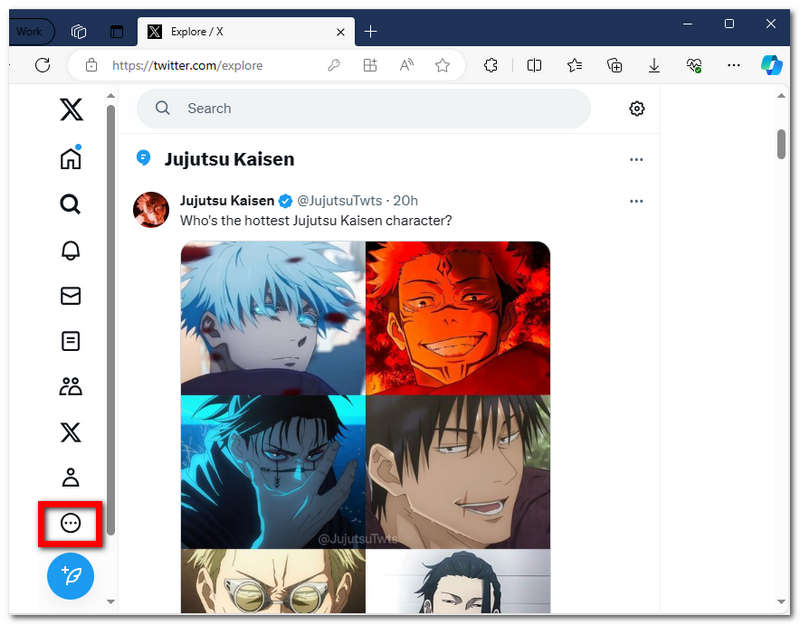This screenshot has height=625, width=800.
Task: Open browser Settings and more menu
Action: pyautogui.click(x=734, y=65)
